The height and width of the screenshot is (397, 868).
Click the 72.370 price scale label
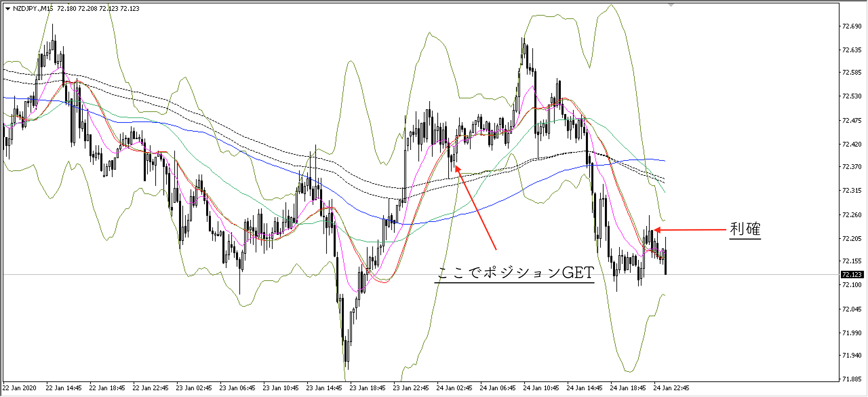pyautogui.click(x=852, y=167)
